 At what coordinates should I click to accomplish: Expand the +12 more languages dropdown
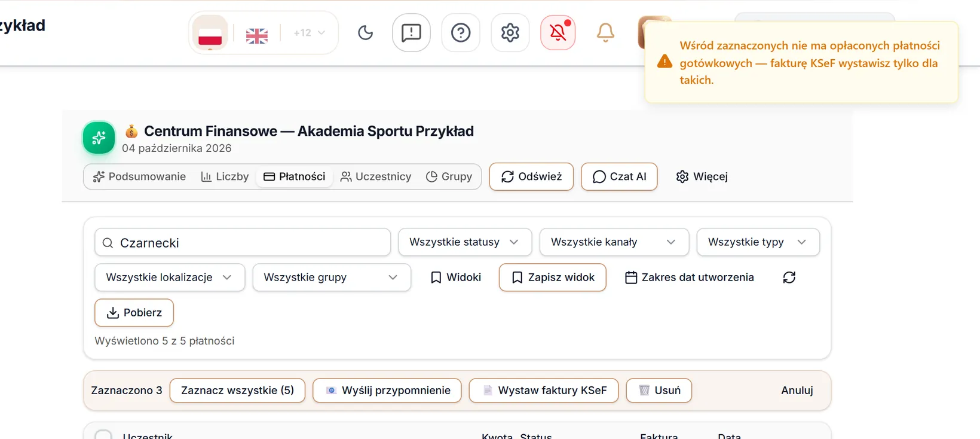pos(309,33)
